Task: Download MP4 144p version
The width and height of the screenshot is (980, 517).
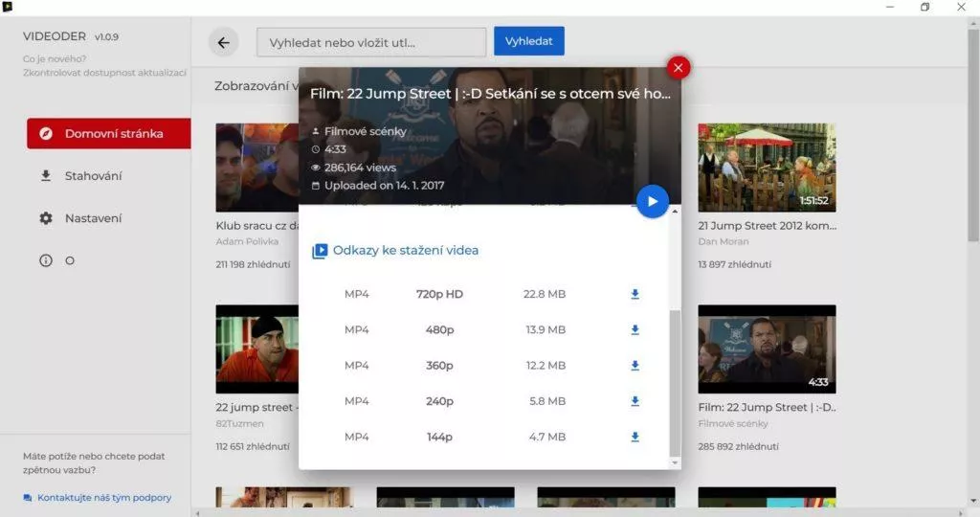Action: coord(635,437)
